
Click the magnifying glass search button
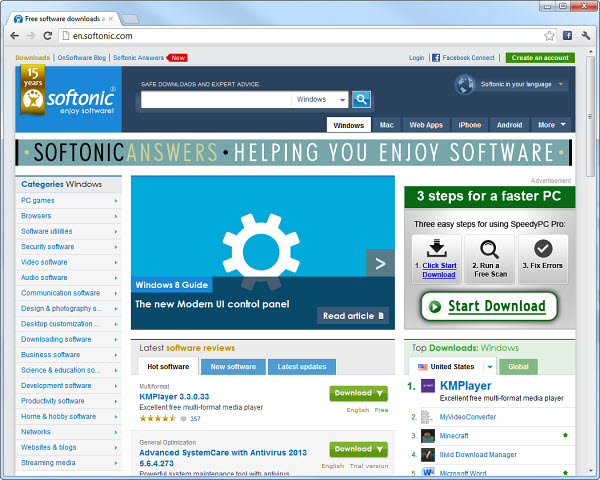point(362,99)
